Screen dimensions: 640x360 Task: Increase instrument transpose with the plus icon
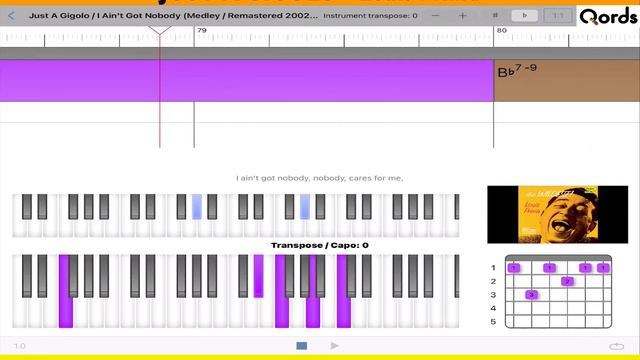tap(462, 16)
